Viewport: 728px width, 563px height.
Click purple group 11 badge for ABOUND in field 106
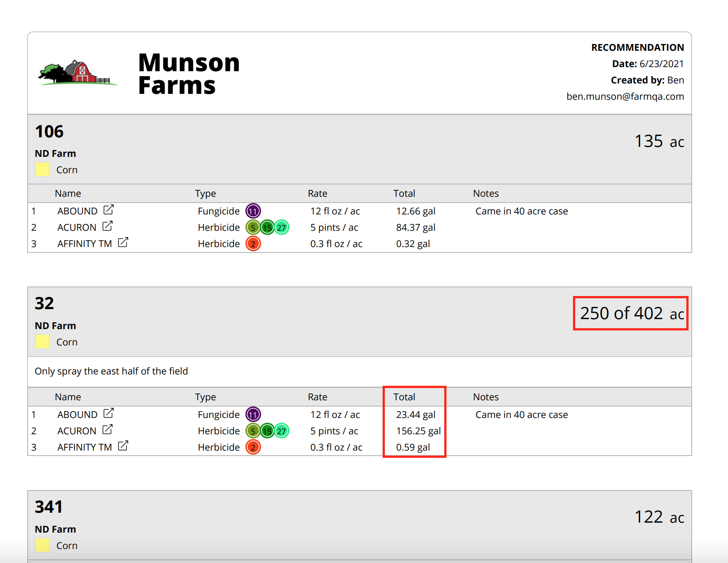253,211
